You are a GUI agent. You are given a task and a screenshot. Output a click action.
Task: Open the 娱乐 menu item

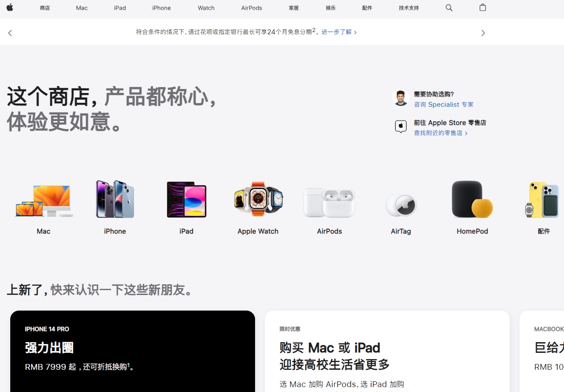[331, 8]
